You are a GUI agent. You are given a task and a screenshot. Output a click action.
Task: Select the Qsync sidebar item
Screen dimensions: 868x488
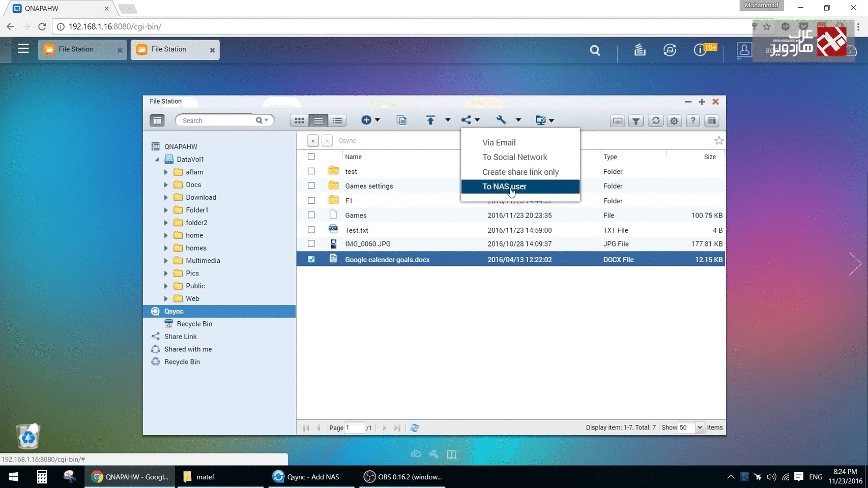[219, 311]
